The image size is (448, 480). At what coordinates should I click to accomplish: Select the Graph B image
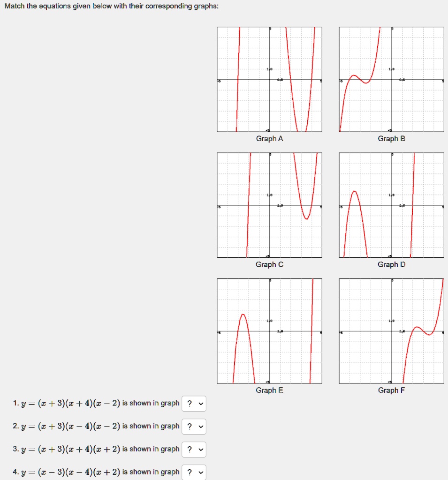[x=391, y=79]
